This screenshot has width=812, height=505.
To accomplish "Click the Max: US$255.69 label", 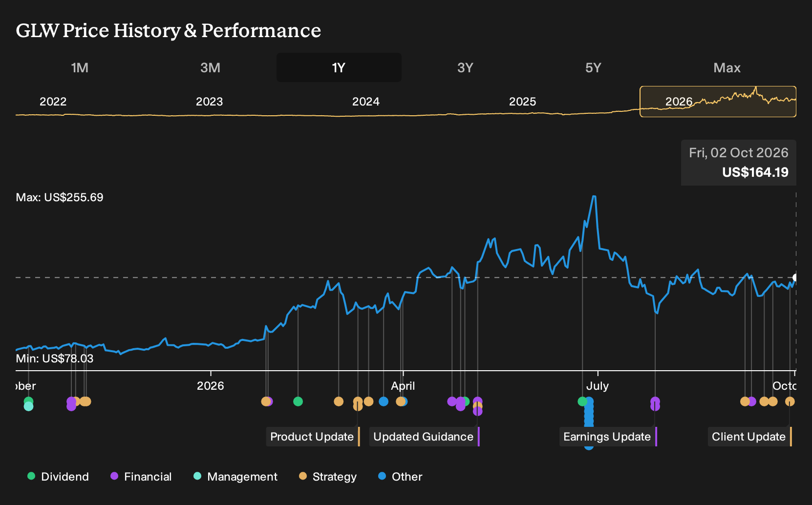I will 60,197.
